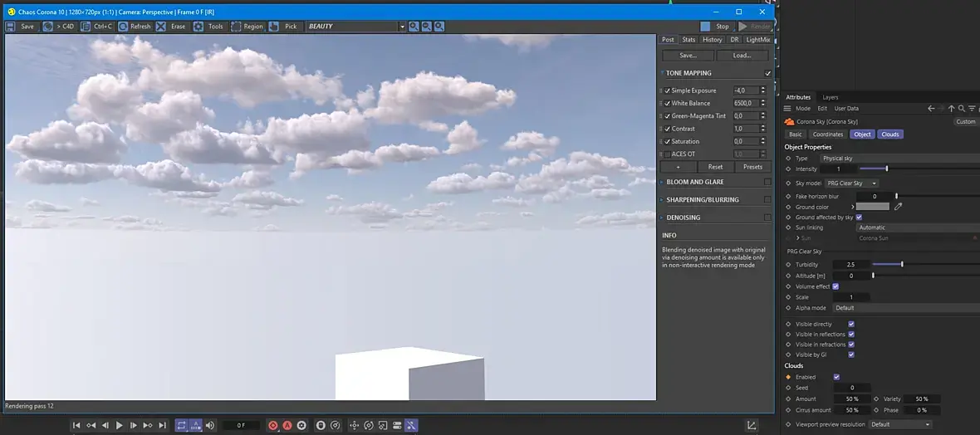This screenshot has height=435, width=980.
Task: Click the Attributes hamburger menu icon
Action: pyautogui.click(x=787, y=109)
